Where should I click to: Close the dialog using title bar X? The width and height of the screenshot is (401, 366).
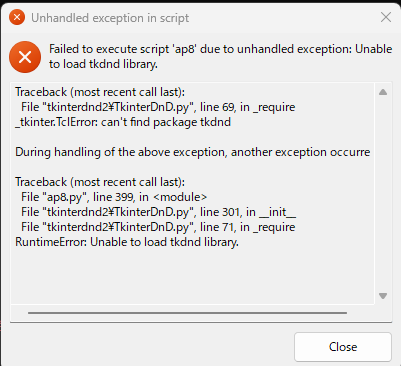[x=386, y=17]
